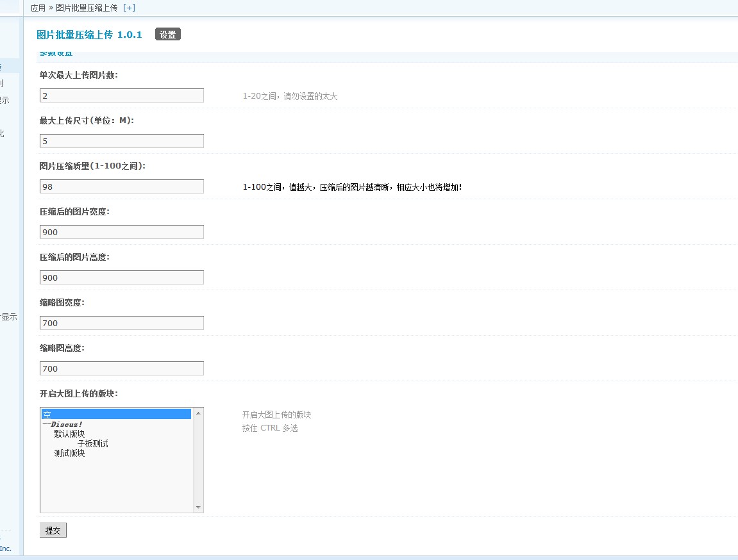Viewport: 738px width, 560px height.
Task: Select the Discuz! group in forum list
Action: pyautogui.click(x=63, y=424)
